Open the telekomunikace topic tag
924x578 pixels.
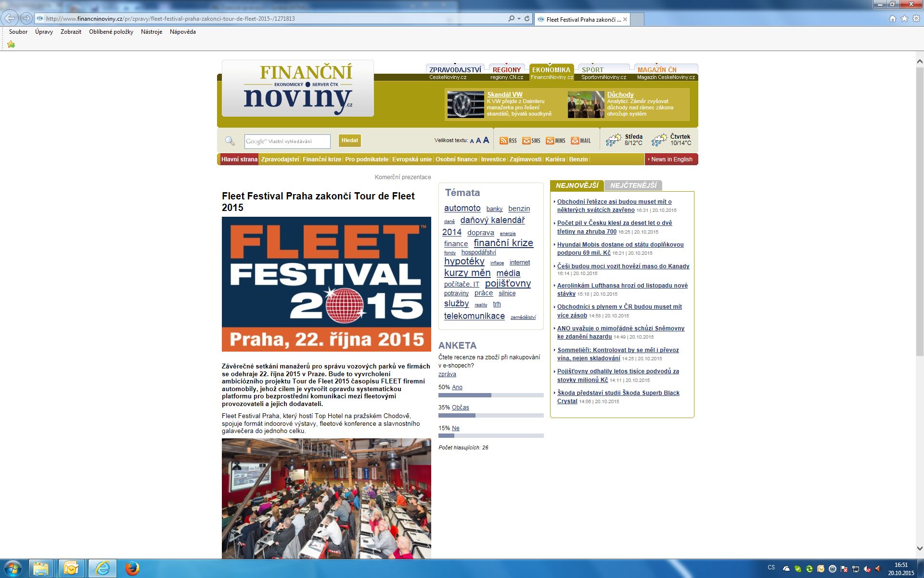click(474, 316)
